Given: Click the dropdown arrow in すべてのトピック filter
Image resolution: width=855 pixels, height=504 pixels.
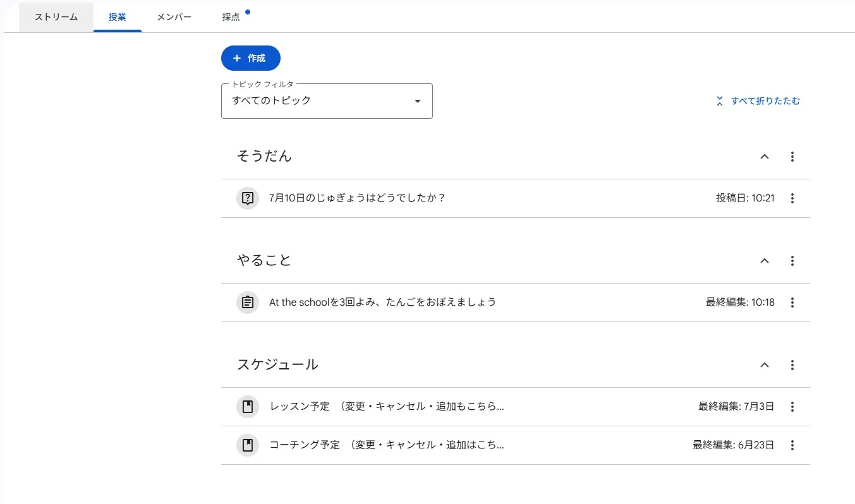Looking at the screenshot, I should pyautogui.click(x=417, y=101).
